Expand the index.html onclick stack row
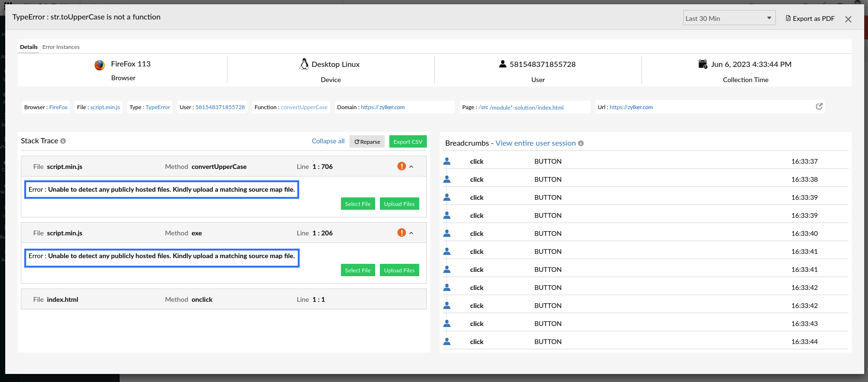 (223, 299)
